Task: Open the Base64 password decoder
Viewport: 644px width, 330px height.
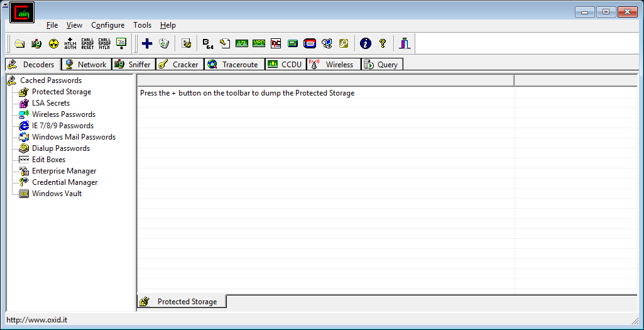Action: [x=208, y=43]
